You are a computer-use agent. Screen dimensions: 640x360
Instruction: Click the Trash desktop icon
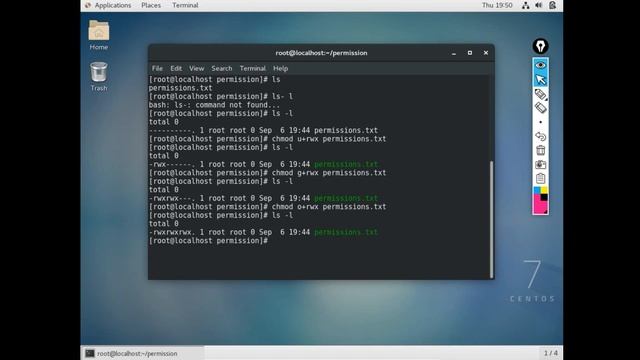pos(99,76)
